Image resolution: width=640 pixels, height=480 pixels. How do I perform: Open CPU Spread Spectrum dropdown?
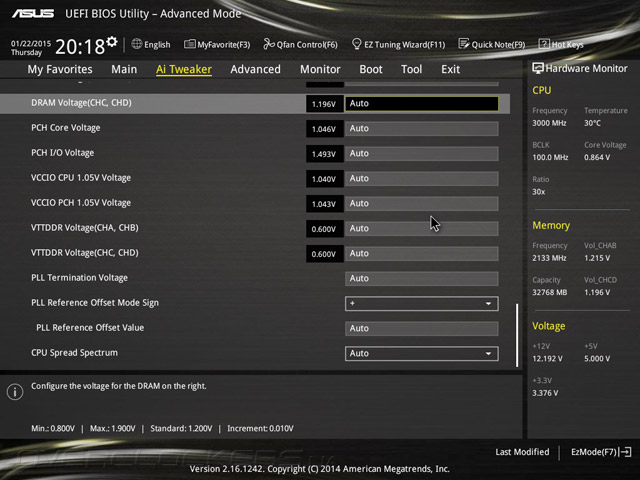coord(421,353)
